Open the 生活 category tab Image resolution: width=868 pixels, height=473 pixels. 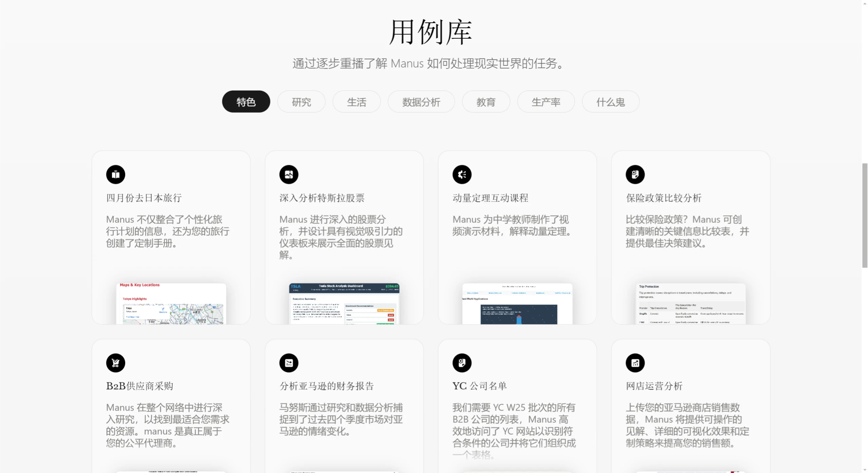[357, 101]
